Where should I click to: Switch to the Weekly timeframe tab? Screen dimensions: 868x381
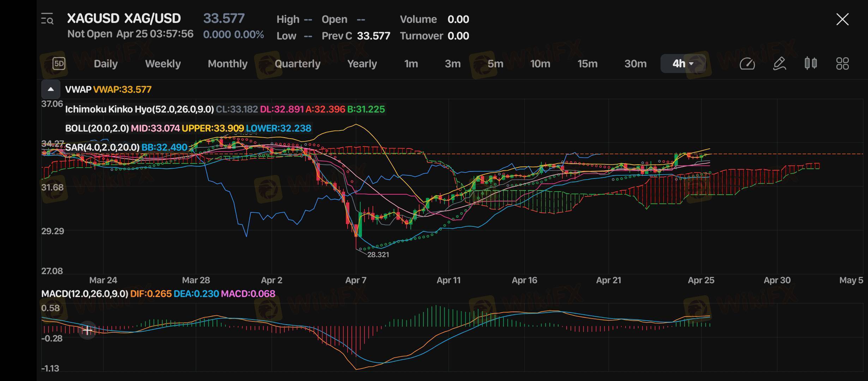pos(163,64)
